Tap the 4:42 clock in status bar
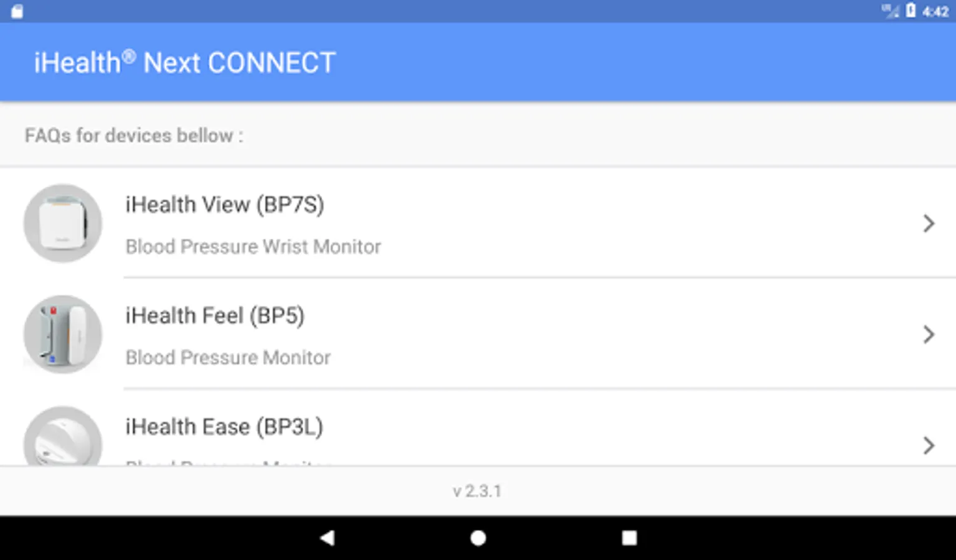956x560 pixels. click(x=935, y=11)
